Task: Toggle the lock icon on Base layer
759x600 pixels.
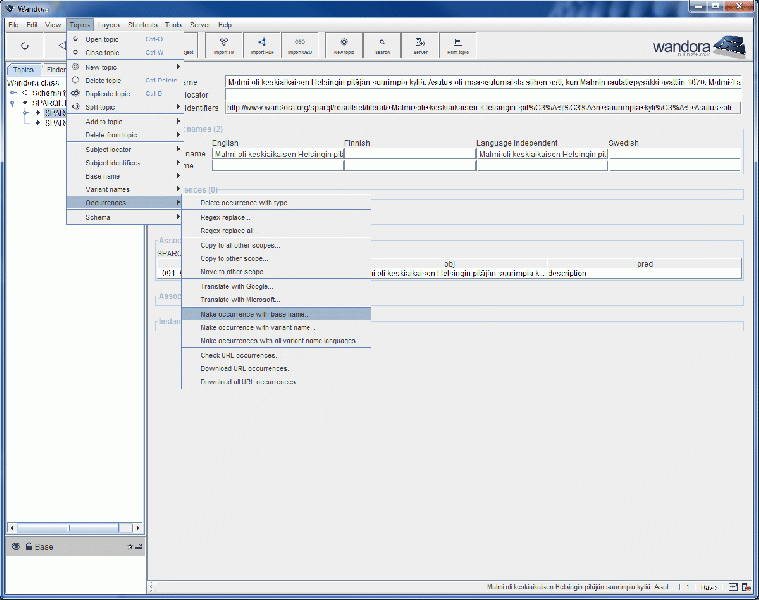Action: [x=28, y=547]
